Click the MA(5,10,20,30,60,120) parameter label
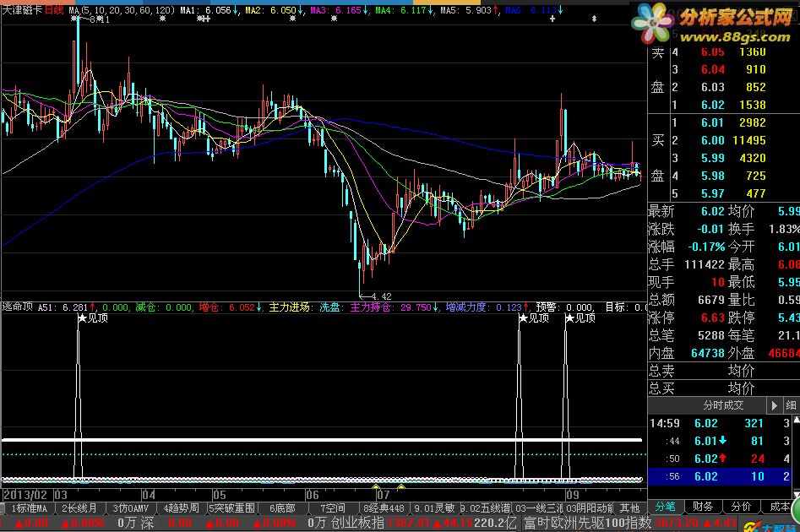Viewport: 800px width, 532px height. click(x=122, y=10)
